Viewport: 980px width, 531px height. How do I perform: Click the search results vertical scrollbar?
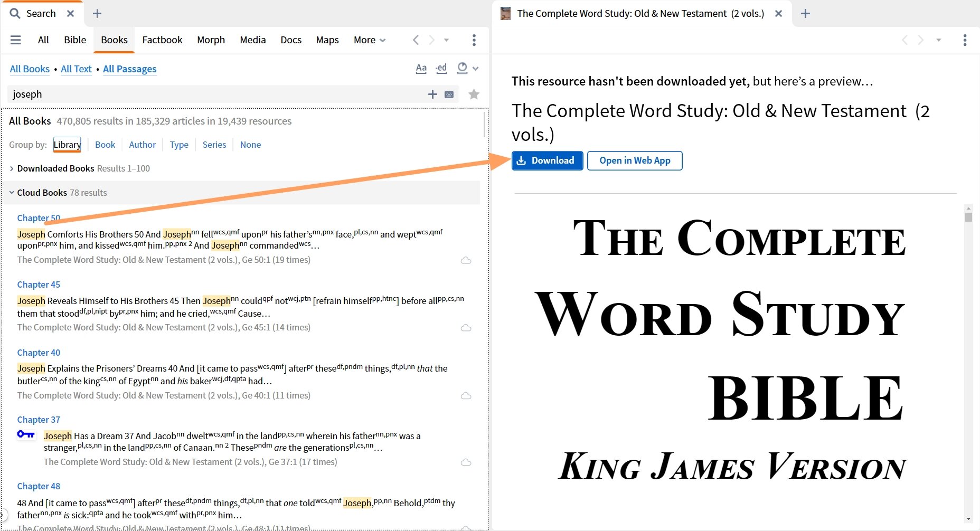coord(485,124)
